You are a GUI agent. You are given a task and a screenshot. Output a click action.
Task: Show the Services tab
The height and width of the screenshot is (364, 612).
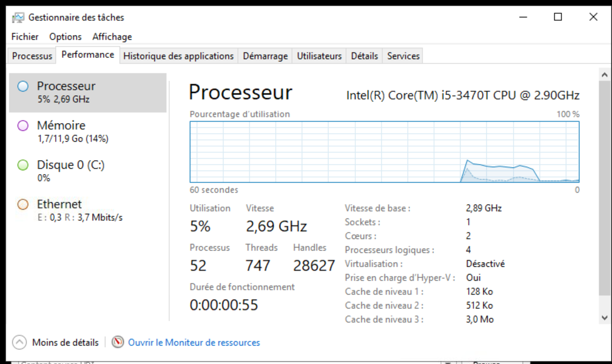(x=403, y=56)
